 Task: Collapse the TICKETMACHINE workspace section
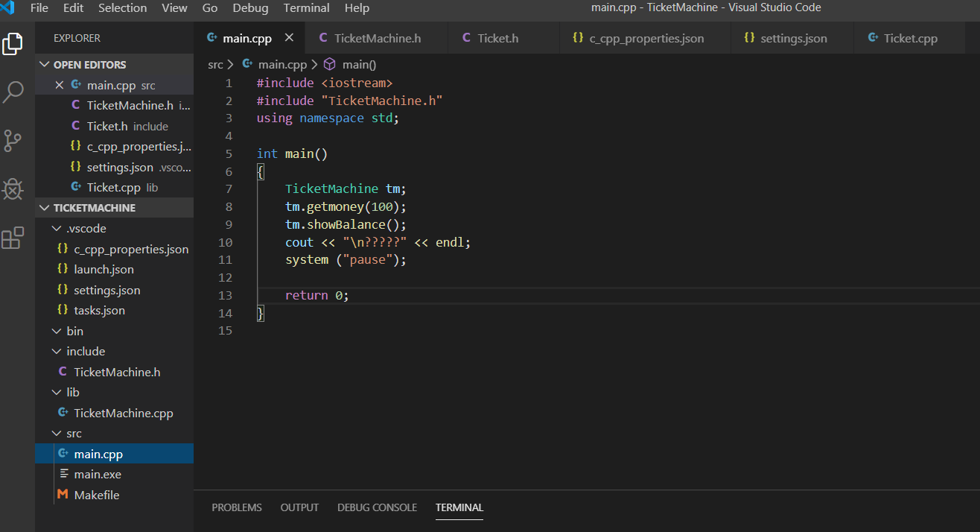pos(45,208)
